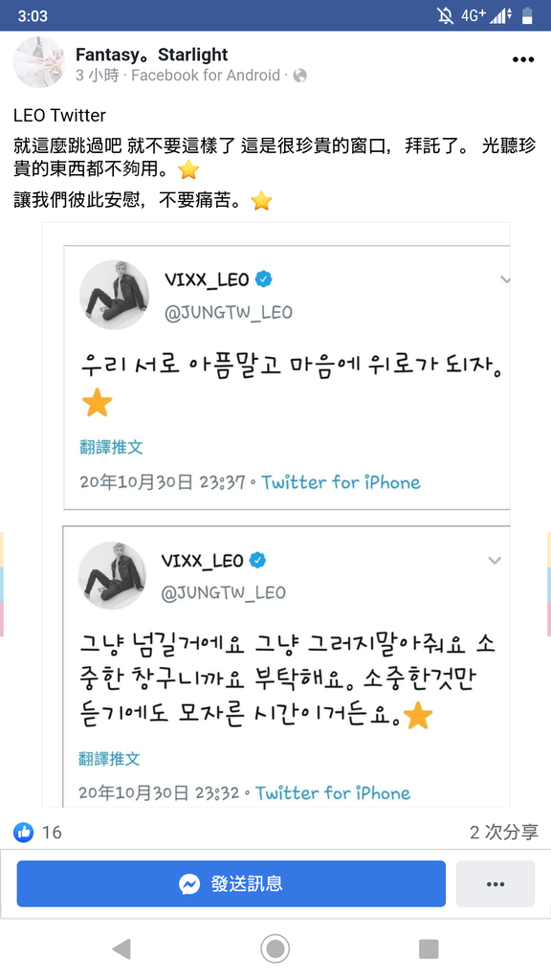
Task: Tap the second tweet's 翻譯推文 link
Action: [x=109, y=759]
